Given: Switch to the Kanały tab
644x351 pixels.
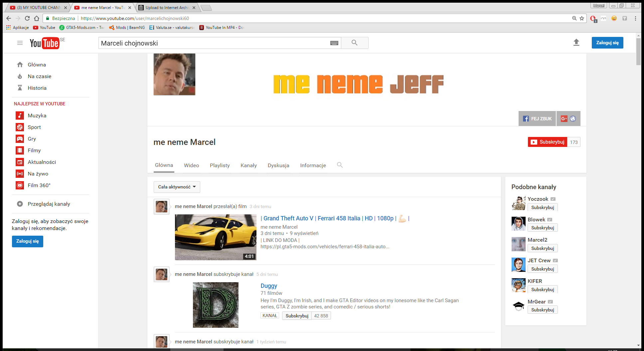Looking at the screenshot, I should click(x=249, y=166).
